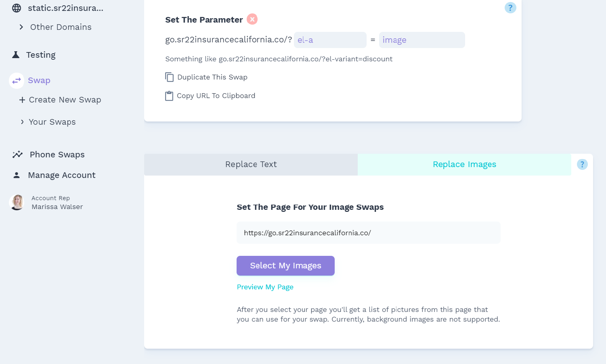Click the help icon beside Replace Images tab
Viewport: 606px width, 364px height.
click(582, 164)
